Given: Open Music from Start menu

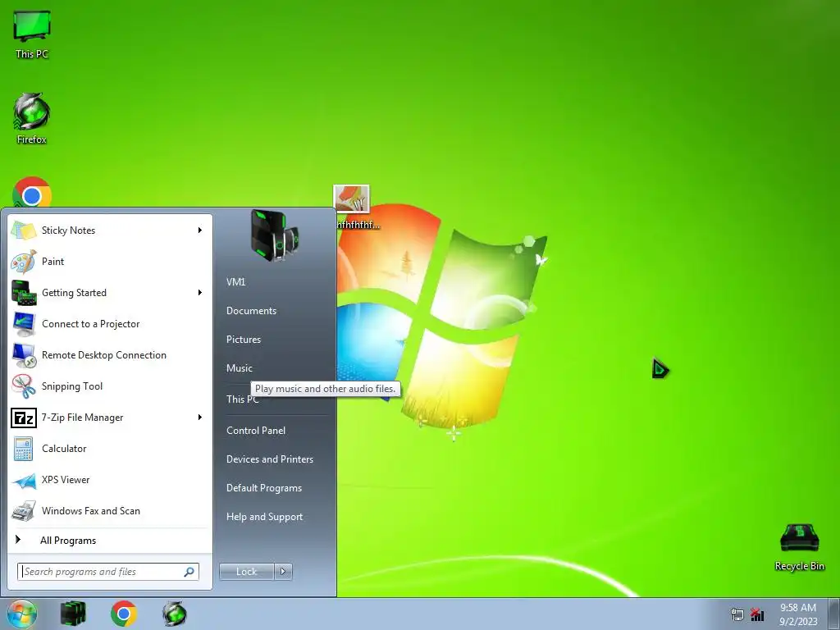Looking at the screenshot, I should click(x=239, y=368).
